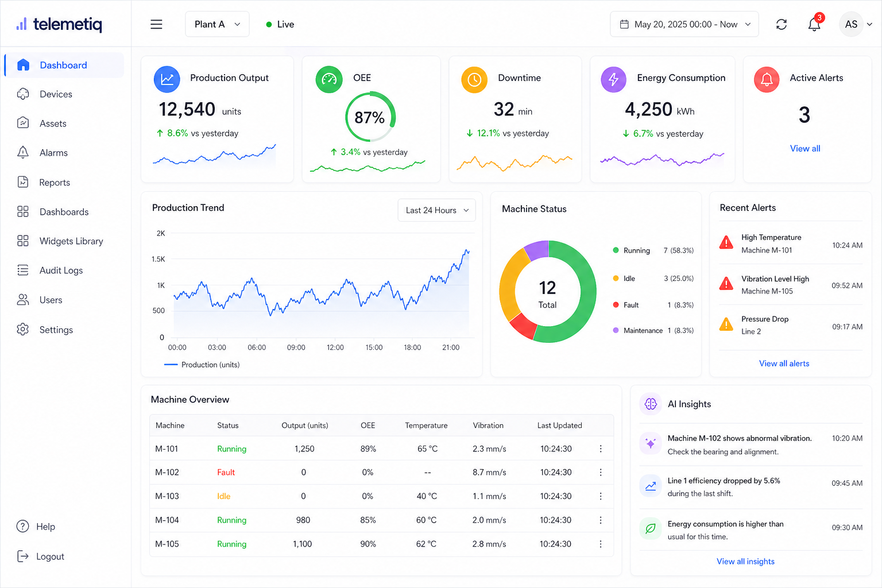Click the M-102 abnormal vibration sparkle icon
The width and height of the screenshot is (882, 588).
click(x=651, y=443)
